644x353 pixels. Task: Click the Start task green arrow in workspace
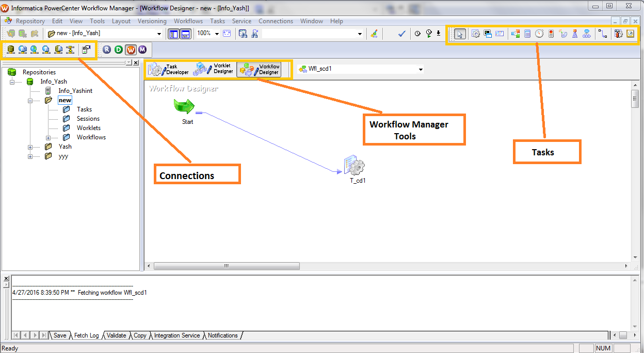[x=184, y=106]
